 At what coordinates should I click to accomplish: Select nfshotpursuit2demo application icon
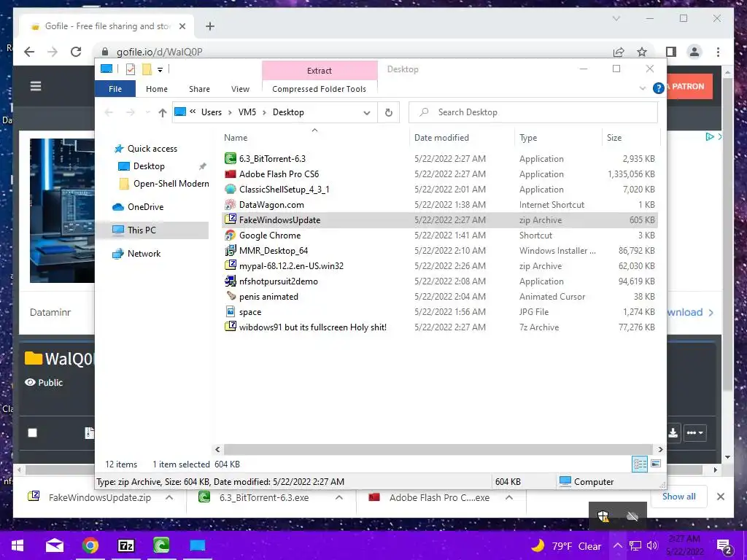[x=231, y=281]
